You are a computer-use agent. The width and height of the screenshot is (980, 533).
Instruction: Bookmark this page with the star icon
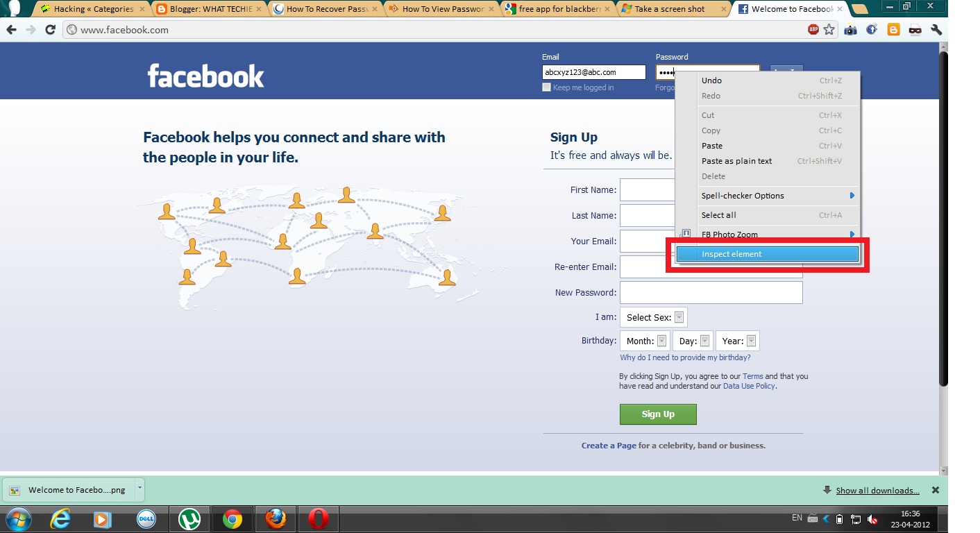click(x=829, y=30)
